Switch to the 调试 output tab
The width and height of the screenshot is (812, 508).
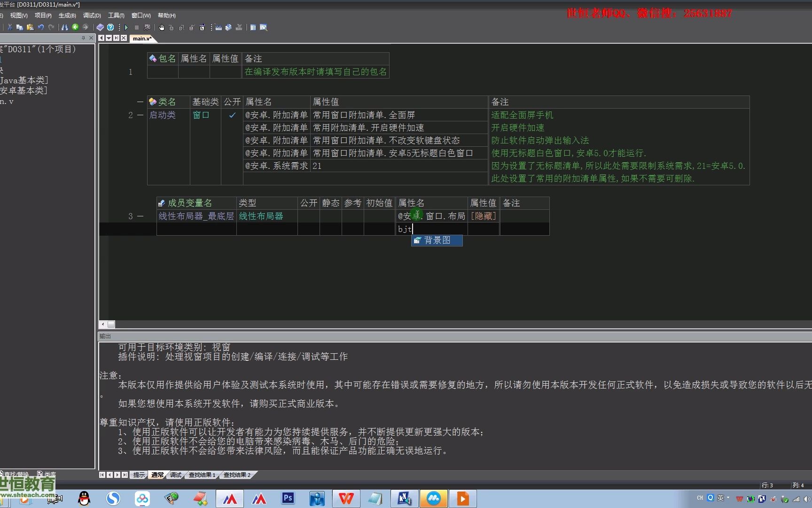coord(176,475)
